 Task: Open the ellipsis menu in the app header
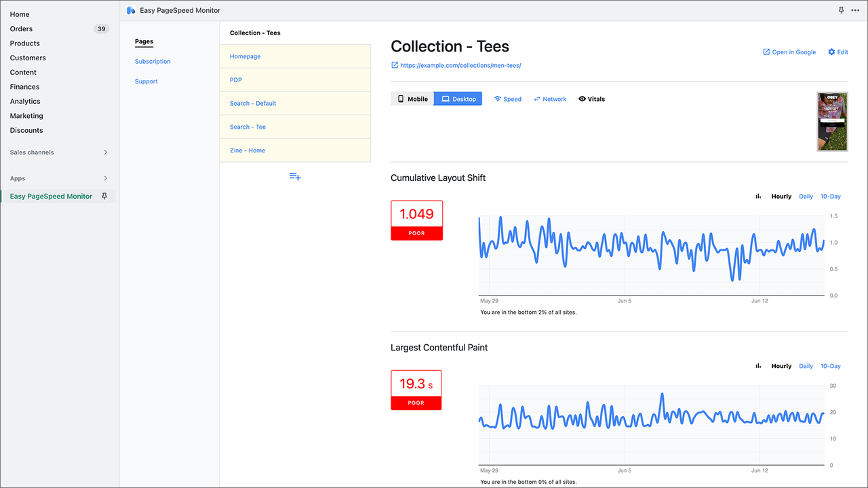(x=855, y=10)
